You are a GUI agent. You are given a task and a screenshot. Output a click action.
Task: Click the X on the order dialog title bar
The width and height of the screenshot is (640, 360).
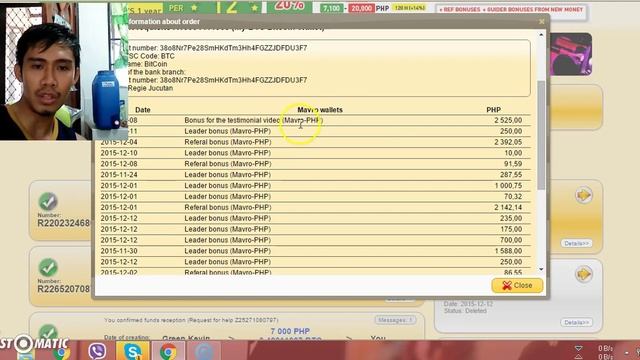coord(542,22)
